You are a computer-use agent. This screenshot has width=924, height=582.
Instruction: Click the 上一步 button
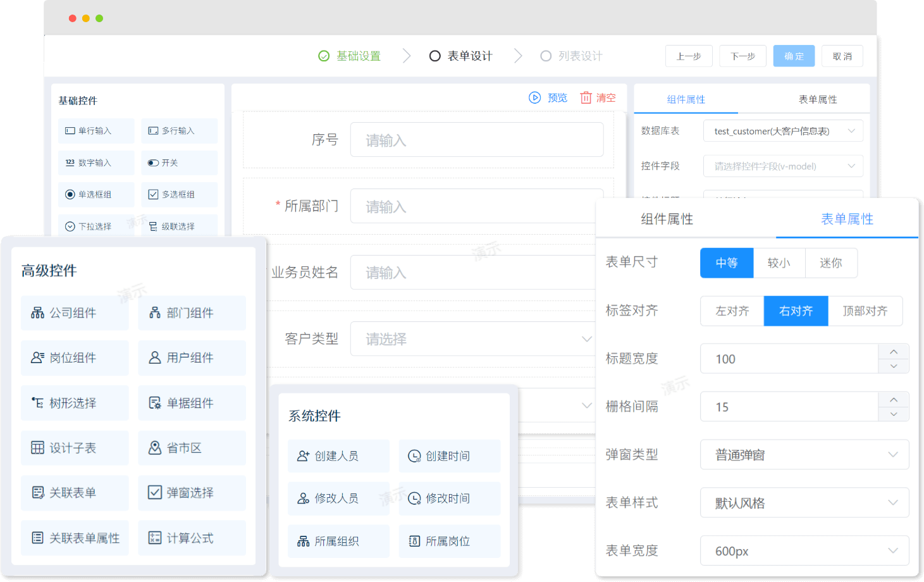[689, 56]
